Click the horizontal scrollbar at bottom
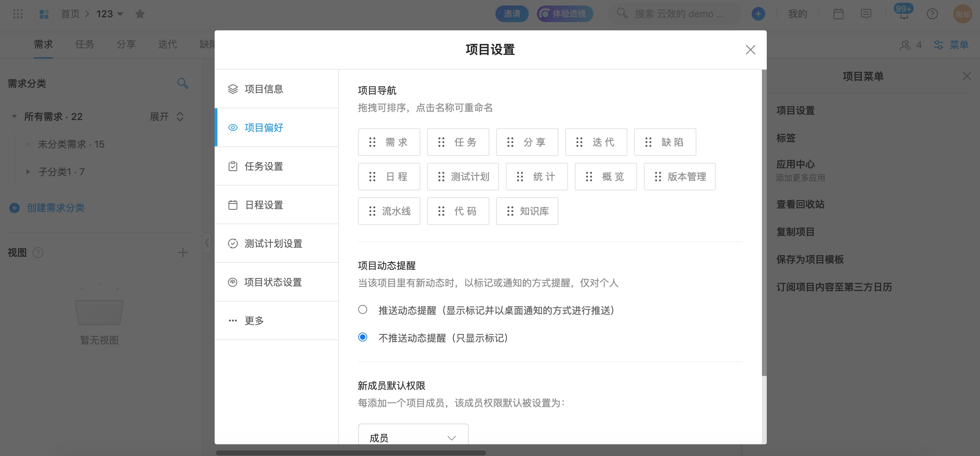Image resolution: width=980 pixels, height=456 pixels. coord(351,453)
